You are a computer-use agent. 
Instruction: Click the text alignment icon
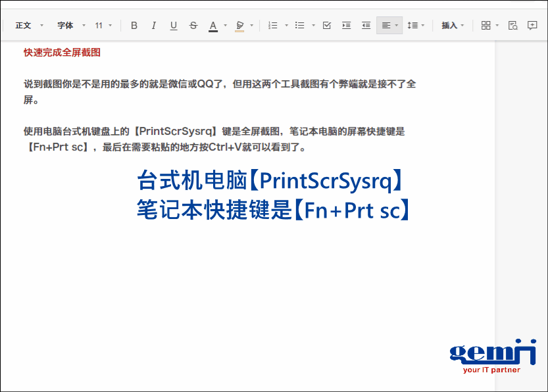coord(386,26)
